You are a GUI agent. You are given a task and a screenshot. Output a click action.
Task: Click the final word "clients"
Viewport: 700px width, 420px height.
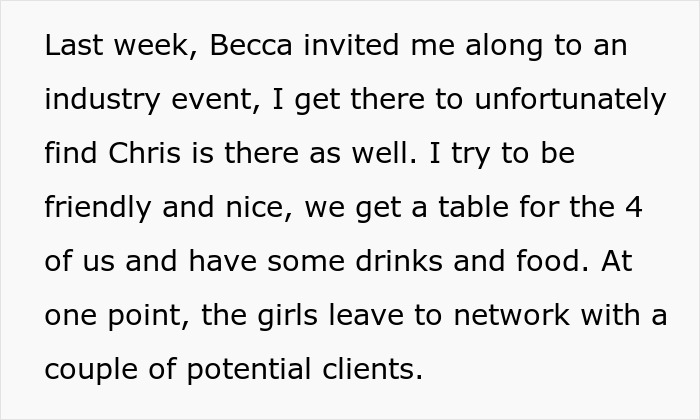tap(374, 370)
